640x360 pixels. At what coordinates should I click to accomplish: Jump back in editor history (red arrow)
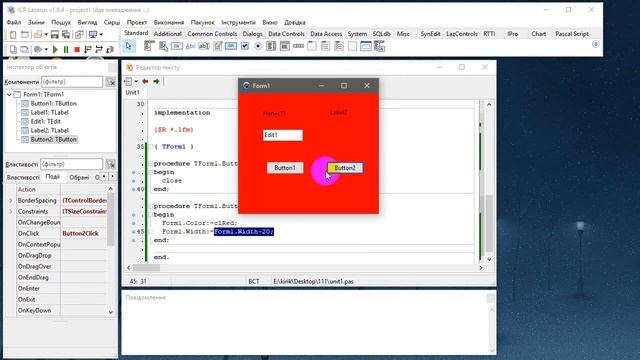pos(145,82)
